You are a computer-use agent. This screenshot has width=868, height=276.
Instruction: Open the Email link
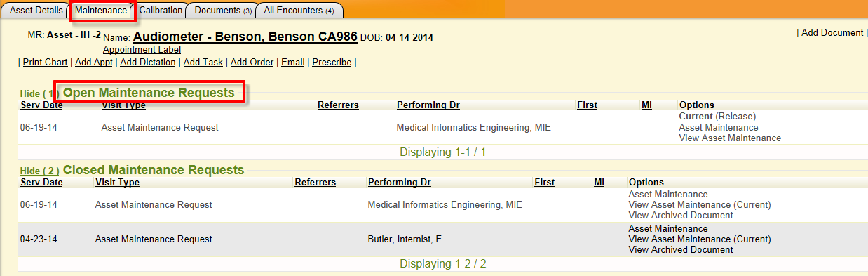click(293, 62)
